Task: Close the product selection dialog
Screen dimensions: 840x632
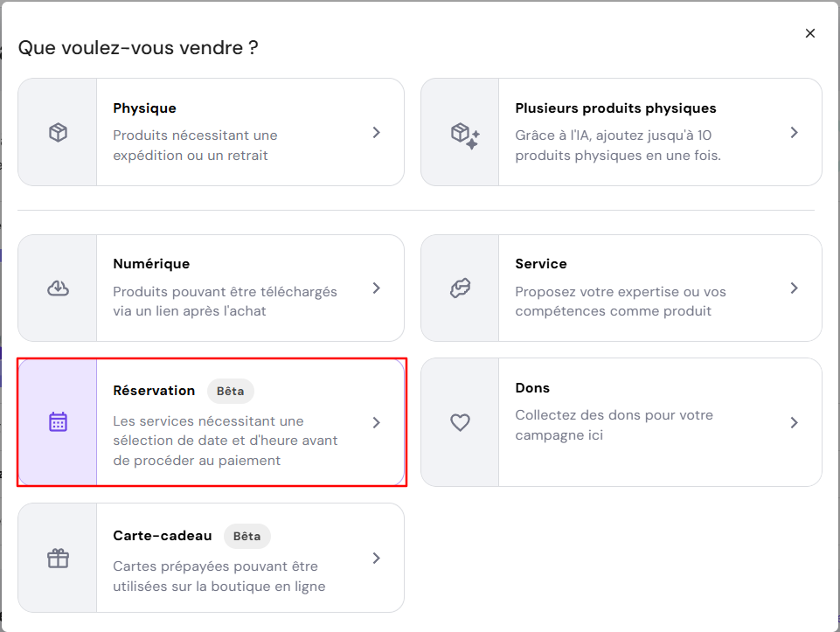Action: pos(810,33)
